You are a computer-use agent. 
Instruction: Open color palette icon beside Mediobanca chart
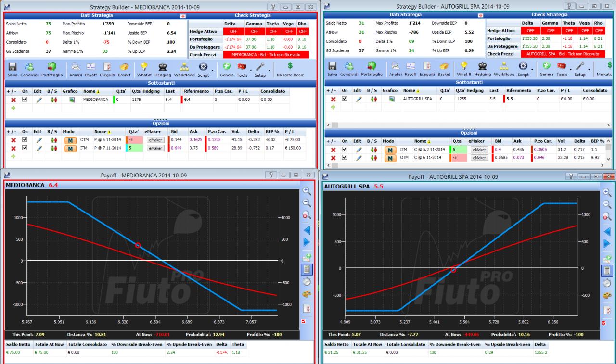pyautogui.click(x=307, y=294)
